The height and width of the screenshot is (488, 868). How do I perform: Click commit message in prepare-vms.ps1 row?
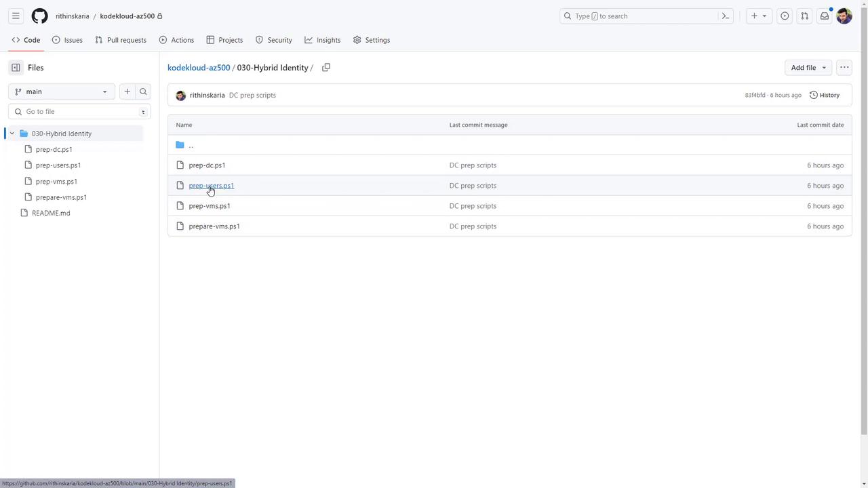click(x=473, y=226)
